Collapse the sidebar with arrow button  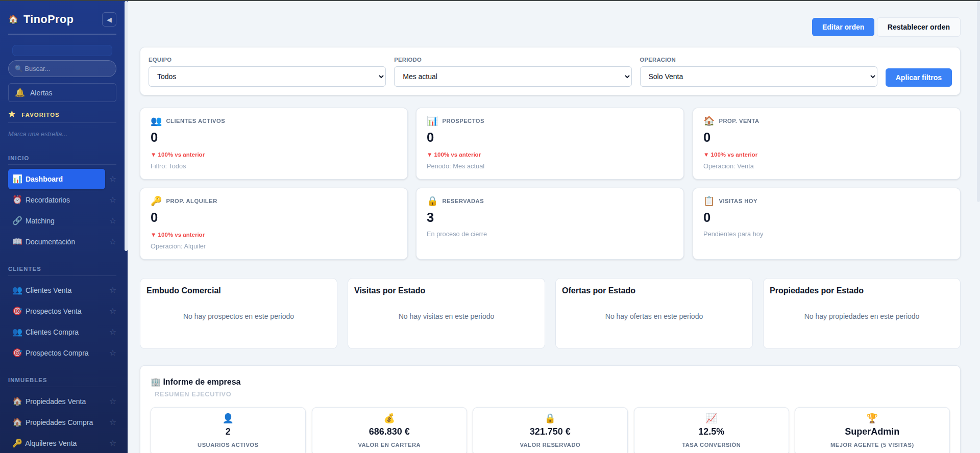point(109,19)
